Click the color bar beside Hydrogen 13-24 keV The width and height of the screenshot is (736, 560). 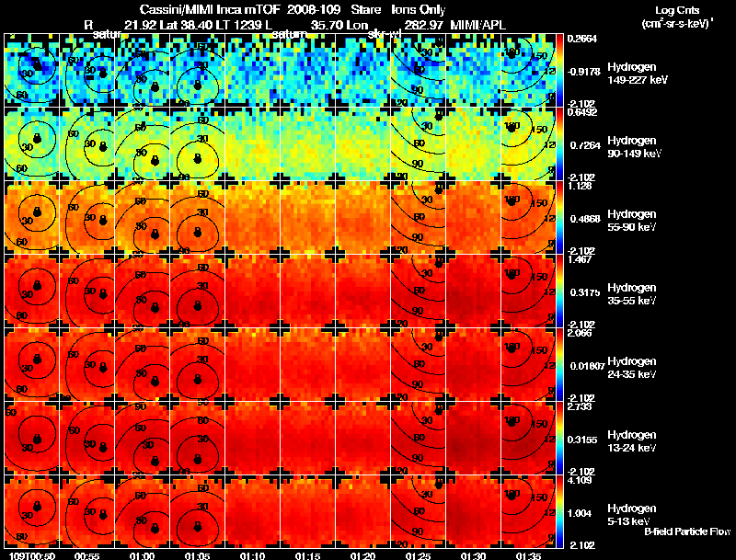tap(559, 438)
